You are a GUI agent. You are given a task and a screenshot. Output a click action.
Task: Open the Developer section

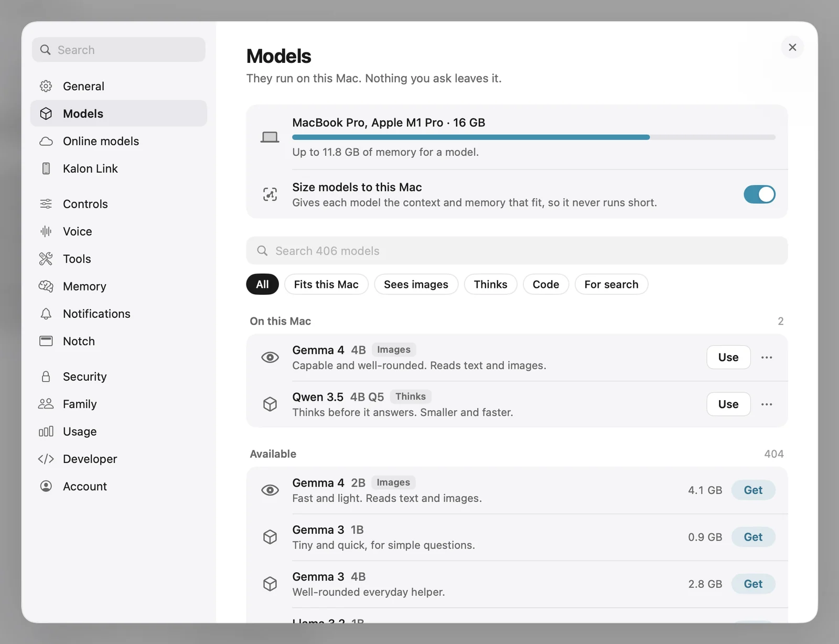[119, 459]
